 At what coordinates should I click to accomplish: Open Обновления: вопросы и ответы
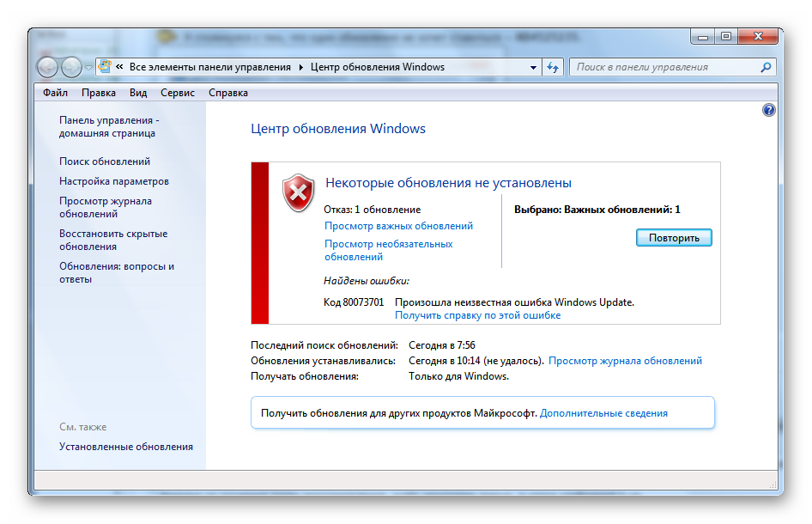pos(117,272)
